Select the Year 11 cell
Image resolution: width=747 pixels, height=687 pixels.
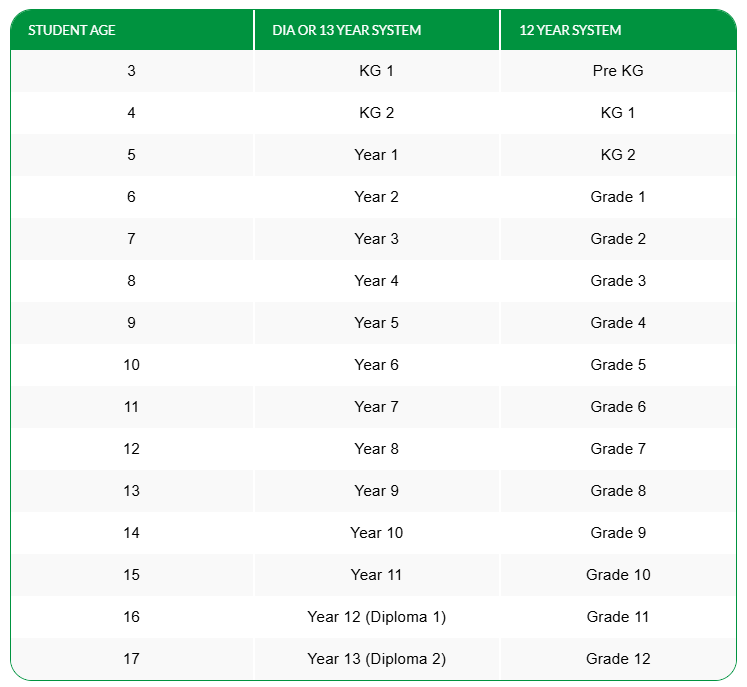click(376, 575)
